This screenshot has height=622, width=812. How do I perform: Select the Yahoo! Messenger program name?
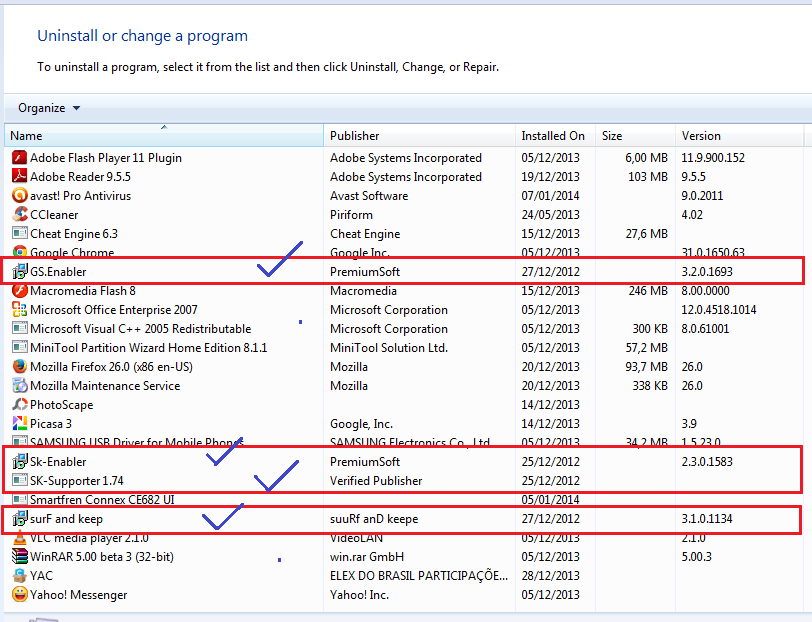coord(78,595)
